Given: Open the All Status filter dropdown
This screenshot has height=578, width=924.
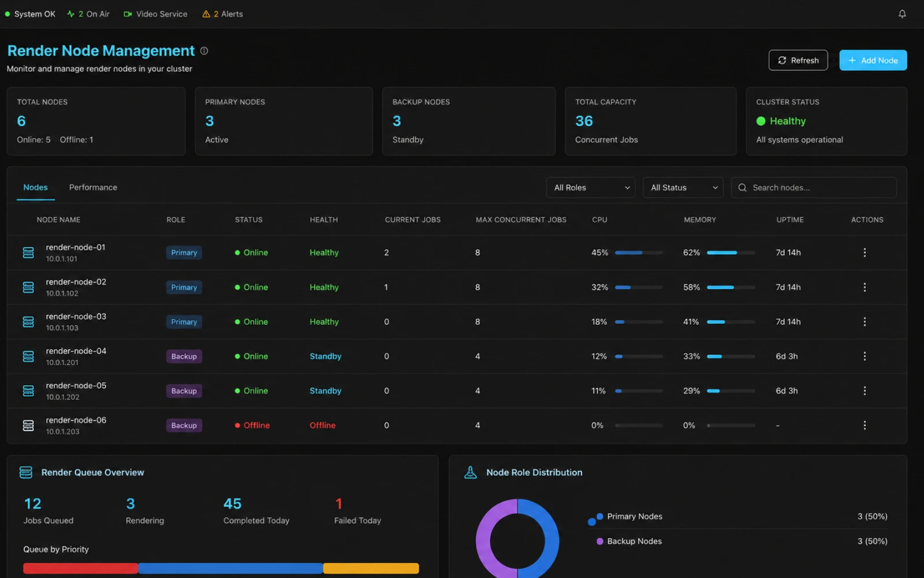Looking at the screenshot, I should pyautogui.click(x=683, y=188).
